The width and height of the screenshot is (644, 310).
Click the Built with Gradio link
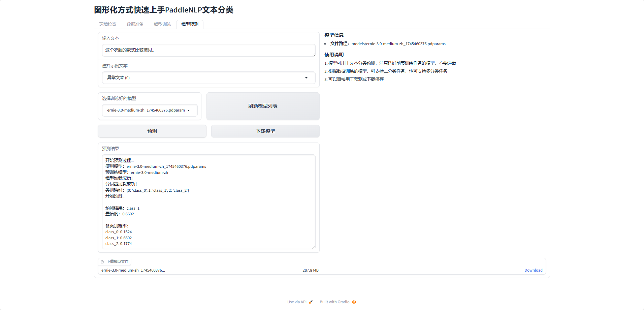click(x=334, y=302)
